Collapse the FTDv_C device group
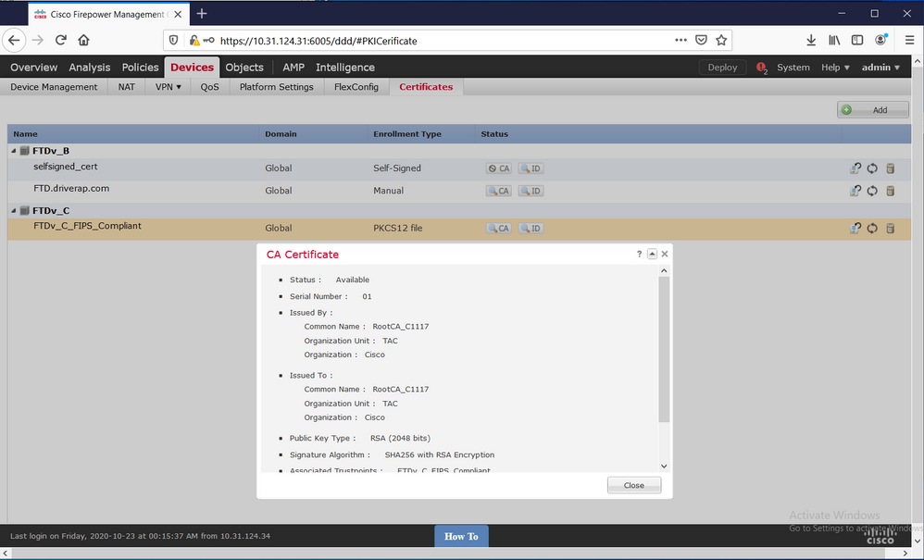 point(14,210)
